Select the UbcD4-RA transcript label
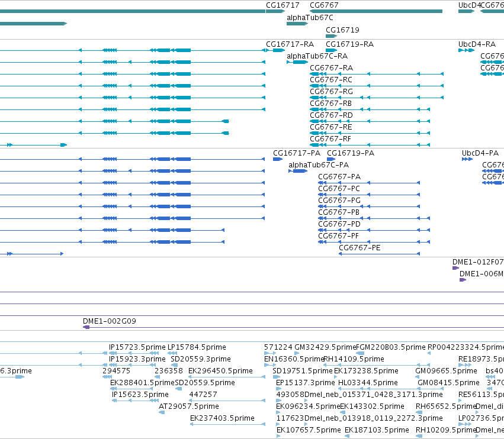504x439 pixels. [477, 44]
